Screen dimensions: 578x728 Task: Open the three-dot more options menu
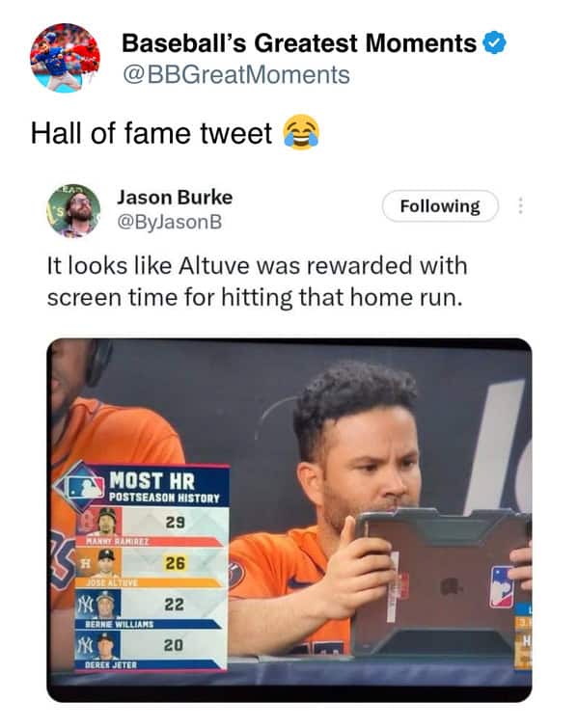tap(520, 205)
